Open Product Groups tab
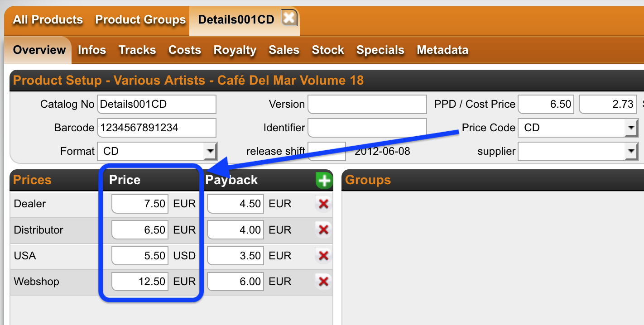The height and width of the screenshot is (325, 644). [x=140, y=20]
